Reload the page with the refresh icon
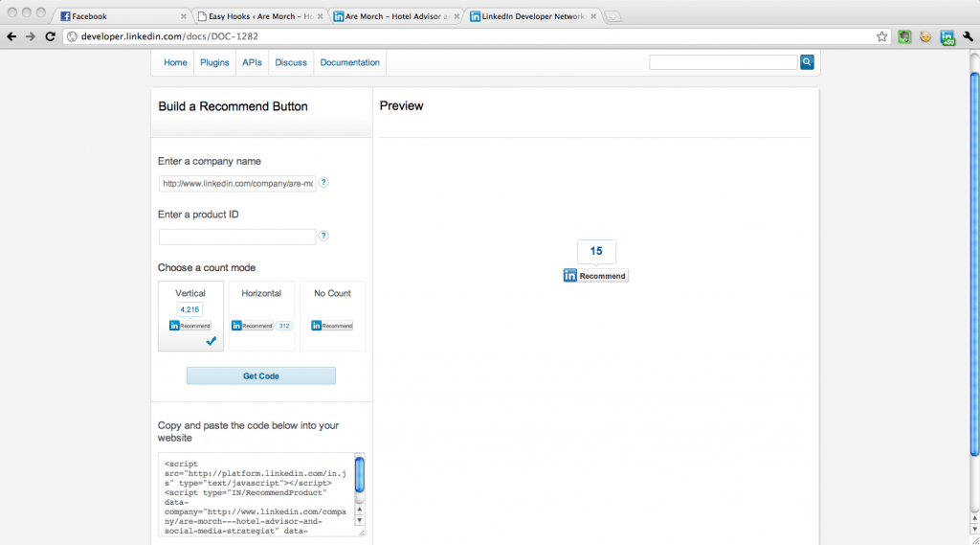This screenshot has height=545, width=980. point(51,37)
